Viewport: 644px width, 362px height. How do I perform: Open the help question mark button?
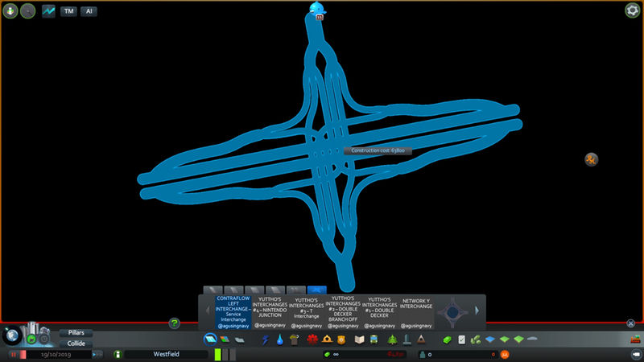tap(174, 323)
